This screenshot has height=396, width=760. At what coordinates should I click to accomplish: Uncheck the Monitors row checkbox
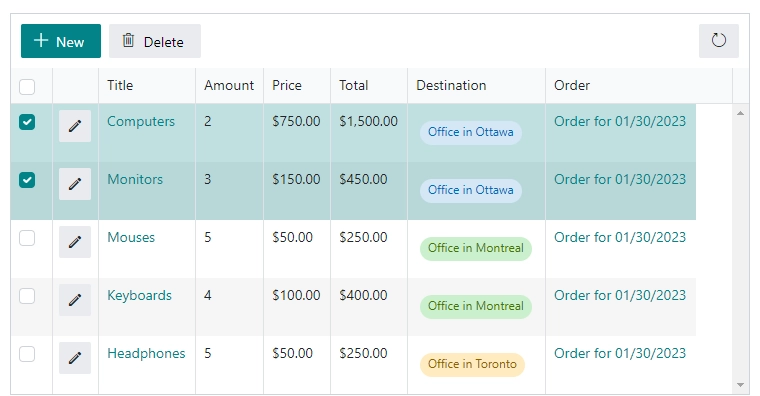click(x=27, y=180)
